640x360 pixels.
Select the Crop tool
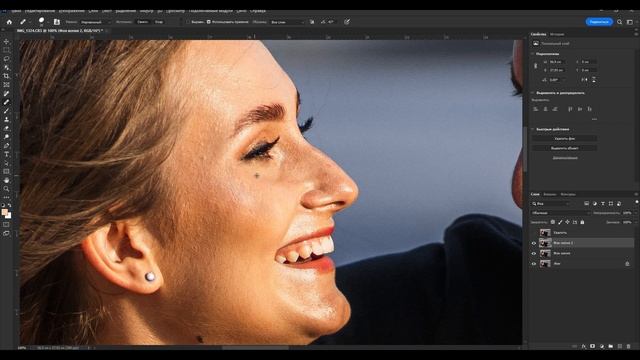tap(6, 76)
